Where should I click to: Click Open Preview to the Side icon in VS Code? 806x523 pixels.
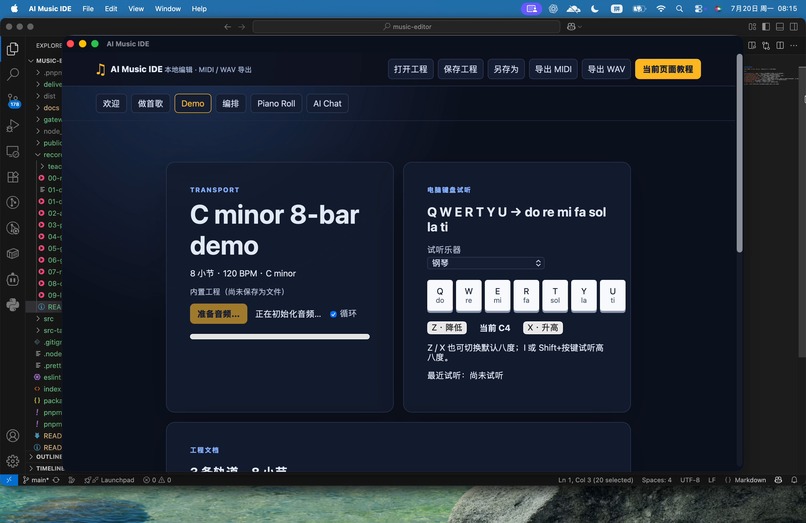point(752,45)
